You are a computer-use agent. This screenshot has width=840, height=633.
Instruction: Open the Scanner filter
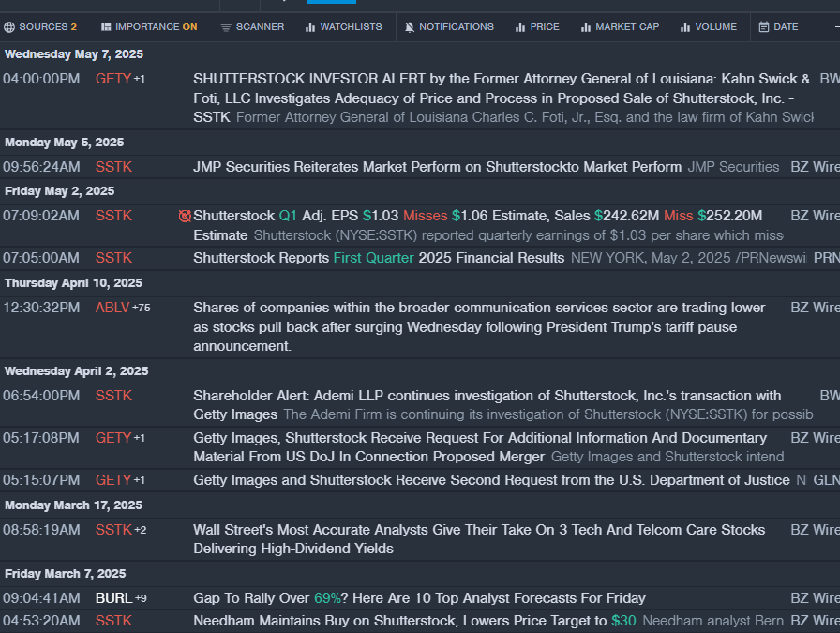(252, 27)
